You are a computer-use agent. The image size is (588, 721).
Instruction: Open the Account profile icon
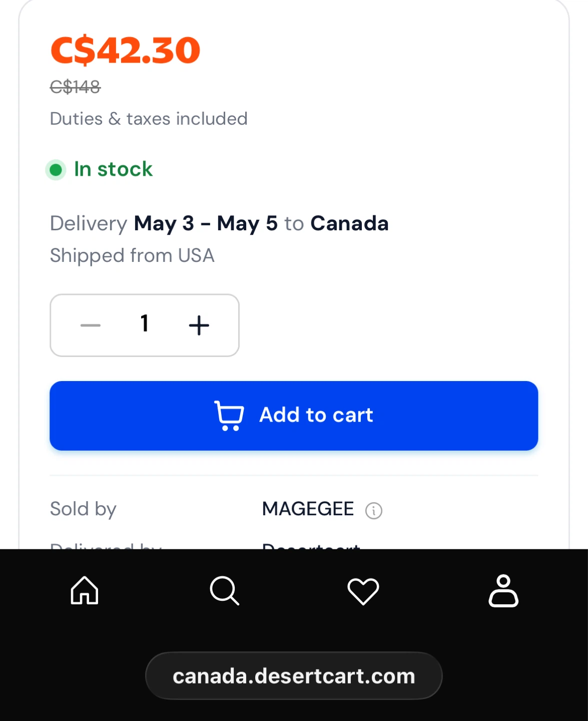(503, 591)
